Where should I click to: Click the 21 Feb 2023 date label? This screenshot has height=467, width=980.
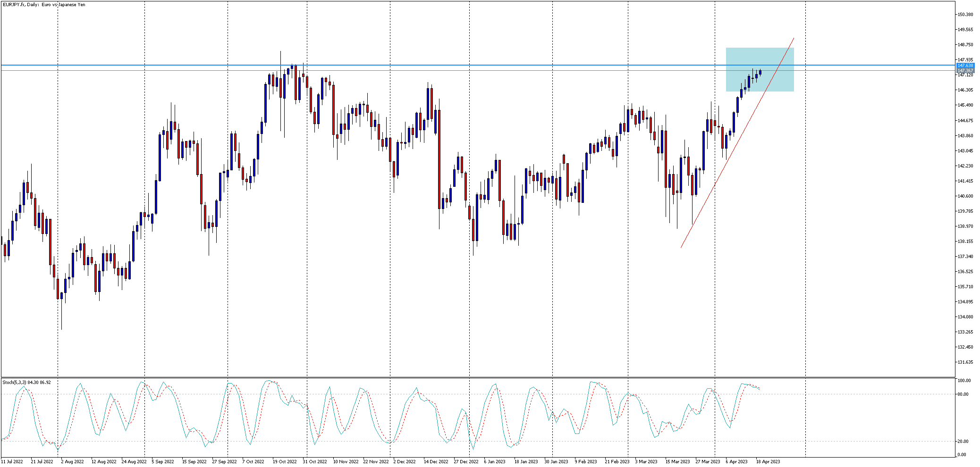pos(617,462)
